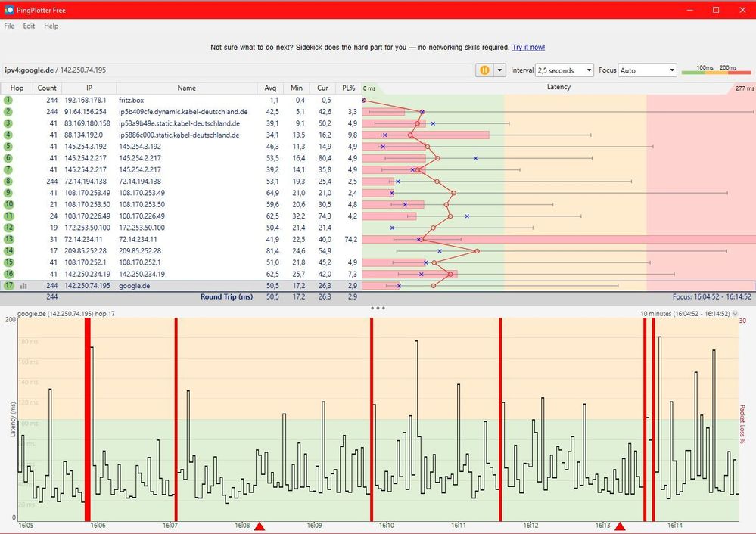
Task: Click the hop 6 green circle icon
Action: point(8,158)
